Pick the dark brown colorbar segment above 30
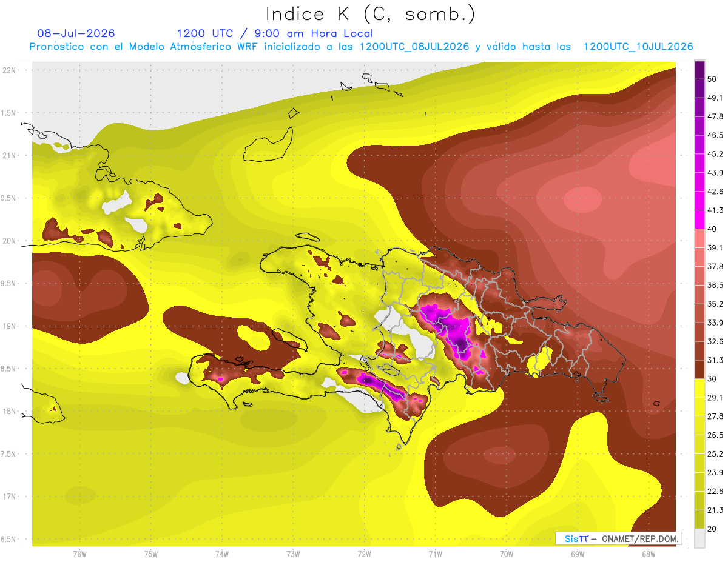The width and height of the screenshot is (728, 562). pos(699,369)
